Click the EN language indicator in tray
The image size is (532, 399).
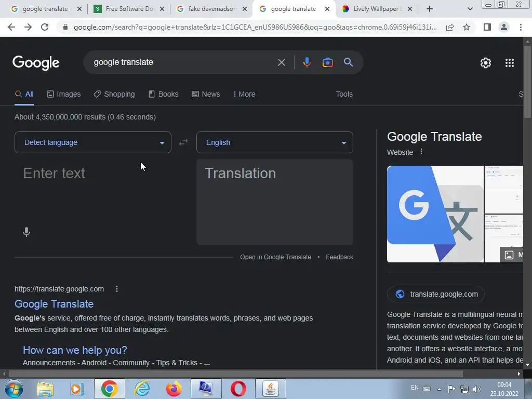tap(415, 388)
